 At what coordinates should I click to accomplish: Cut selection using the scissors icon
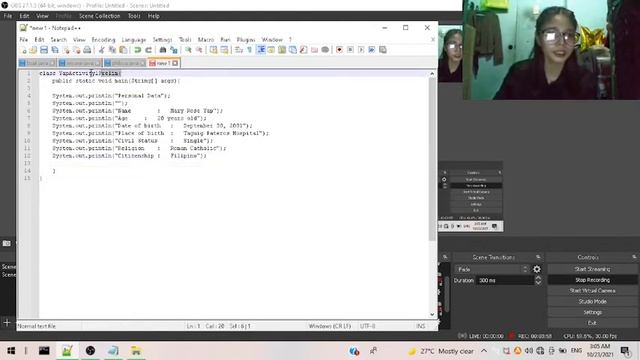[101, 50]
